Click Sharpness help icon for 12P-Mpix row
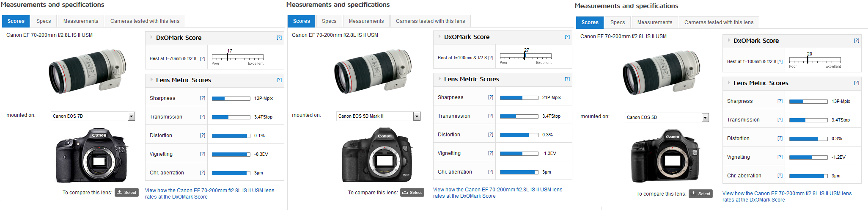Viewport: 868px width, 210px height. tap(203, 98)
